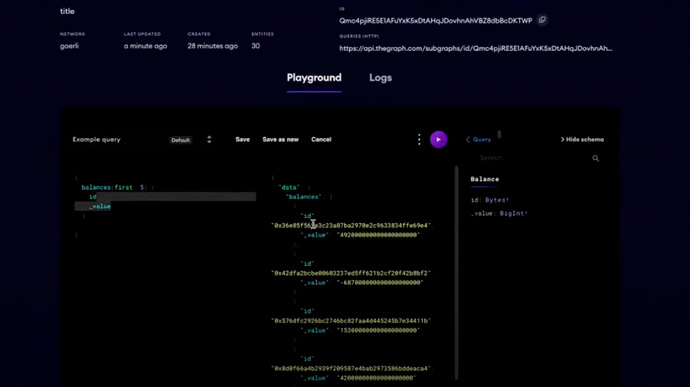Save the current query
Viewport: 690px width, 387px height.
click(242, 140)
